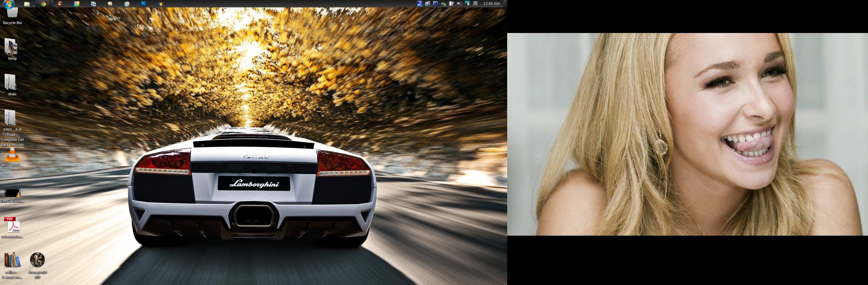
Task: Click Safely Remove Hardware tray icon
Action: tap(444, 4)
